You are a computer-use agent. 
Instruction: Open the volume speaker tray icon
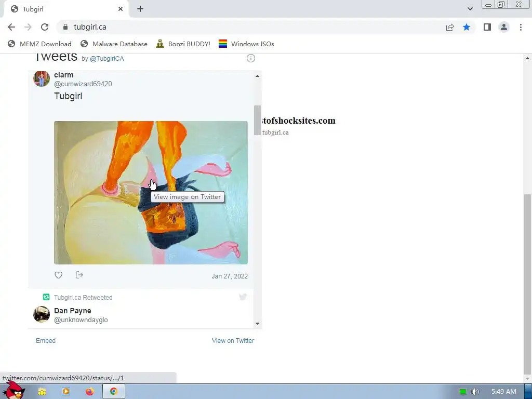point(475,392)
